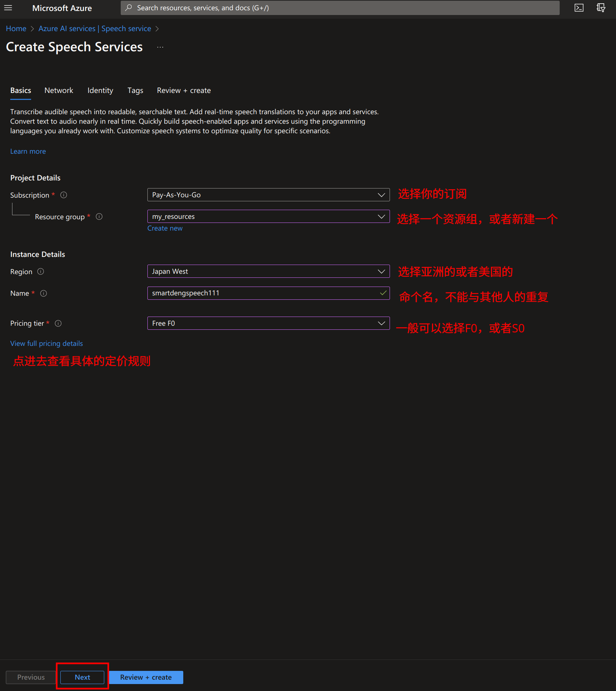
Task: Show info tooltip for Region
Action: 41,272
